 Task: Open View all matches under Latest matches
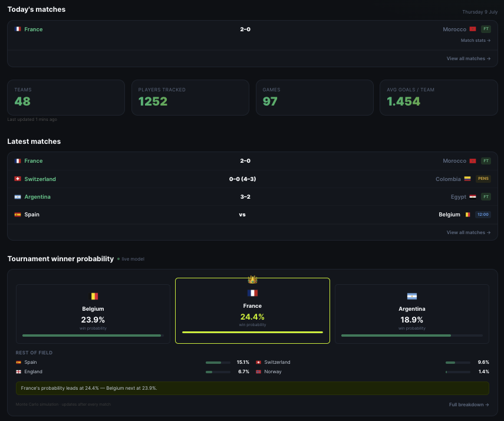[x=468, y=232]
